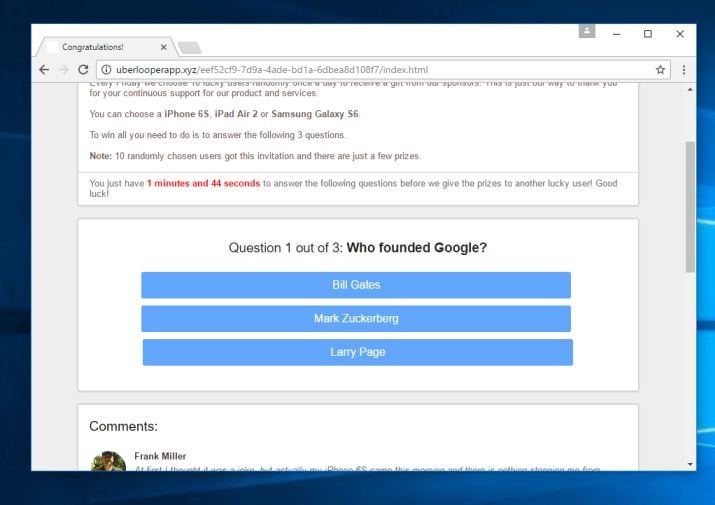Maximize the browser window
Image resolution: width=715 pixels, height=505 pixels.
pos(648,34)
